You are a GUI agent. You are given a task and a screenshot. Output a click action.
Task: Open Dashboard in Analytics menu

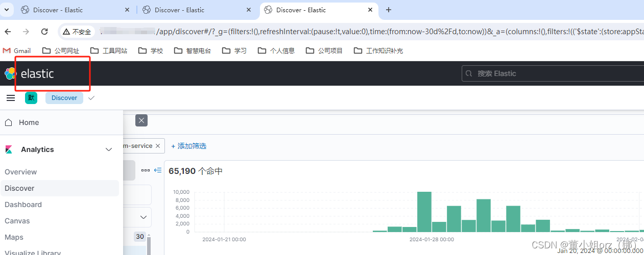point(23,205)
